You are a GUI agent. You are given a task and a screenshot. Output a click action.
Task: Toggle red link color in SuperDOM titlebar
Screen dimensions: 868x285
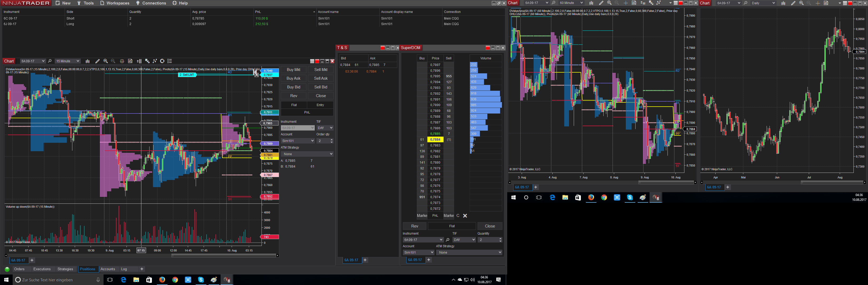point(488,48)
